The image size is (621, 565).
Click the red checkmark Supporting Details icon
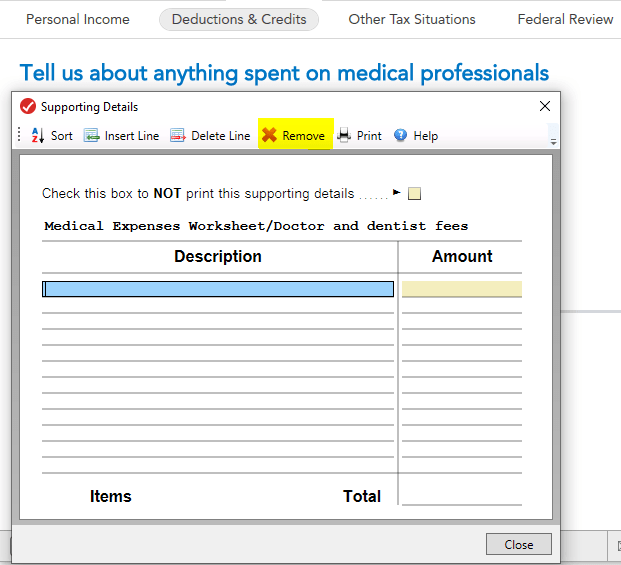coord(28,106)
